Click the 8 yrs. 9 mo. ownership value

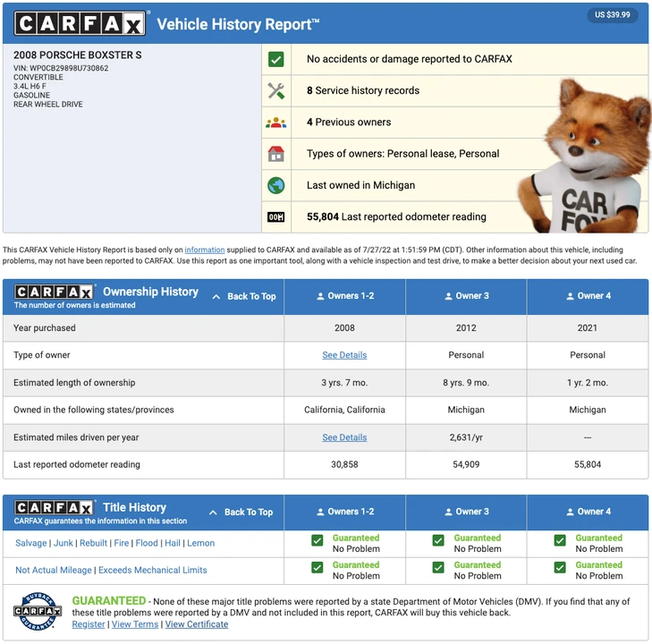[466, 383]
